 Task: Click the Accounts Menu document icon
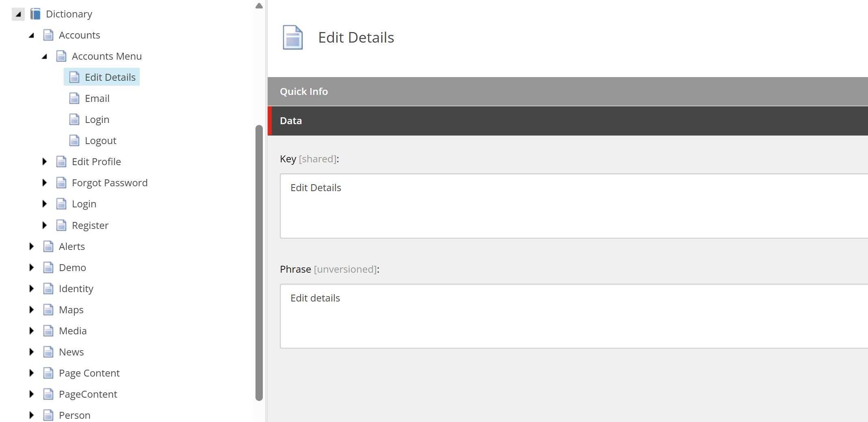pos(61,56)
